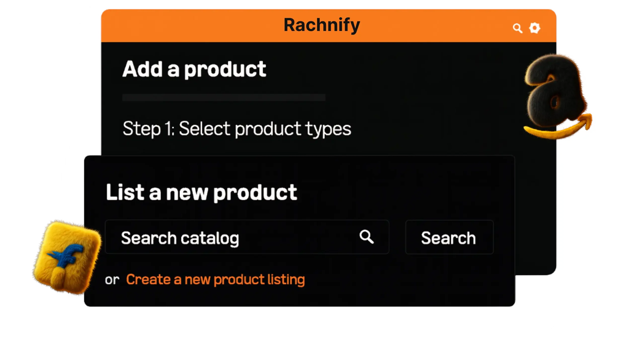The image size is (644, 347).
Task: Click the List a new product heading
Action: click(x=202, y=193)
